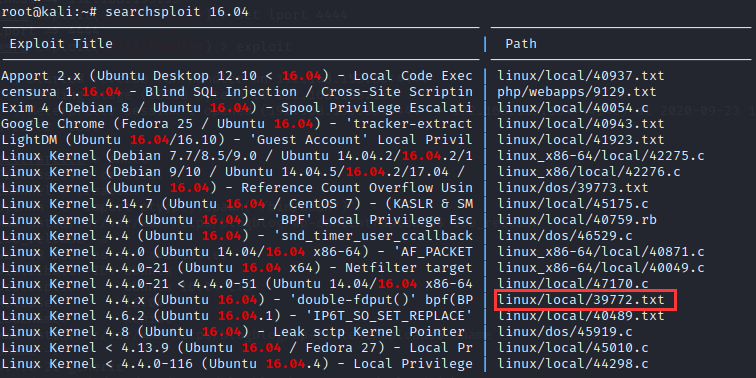756x378 pixels.
Task: Click path linux_x86/local/42276.c
Action: coord(589,172)
